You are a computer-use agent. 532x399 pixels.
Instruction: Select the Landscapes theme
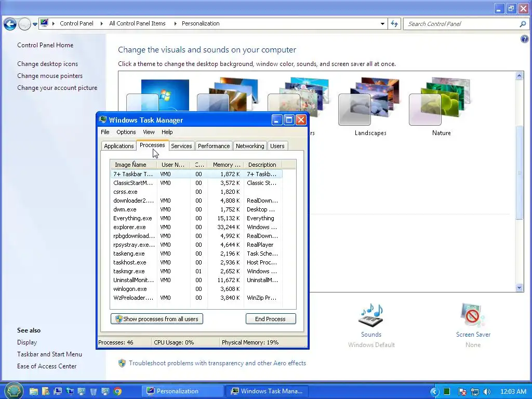point(370,106)
